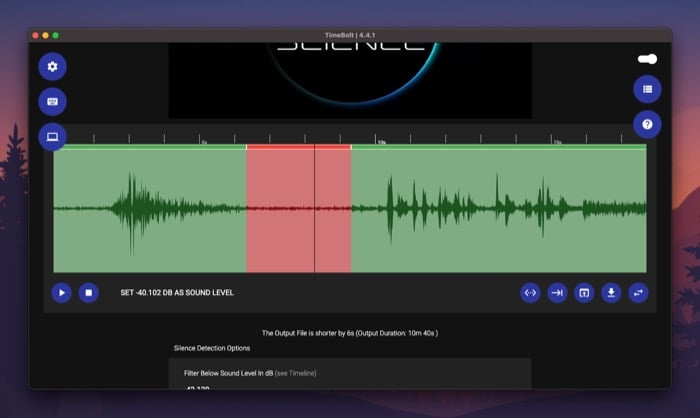Image resolution: width=700 pixels, height=418 pixels.
Task: Click the video preview thumbnail
Action: [350, 81]
